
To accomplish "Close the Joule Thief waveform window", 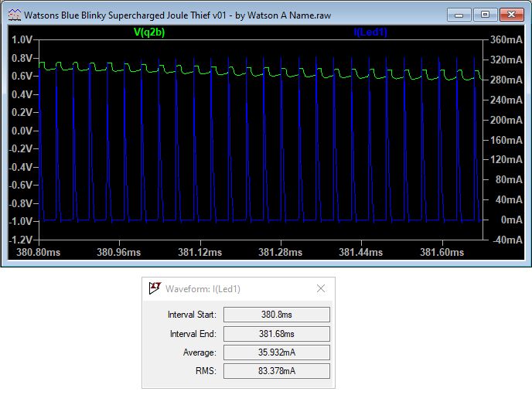I will tap(511, 15).
